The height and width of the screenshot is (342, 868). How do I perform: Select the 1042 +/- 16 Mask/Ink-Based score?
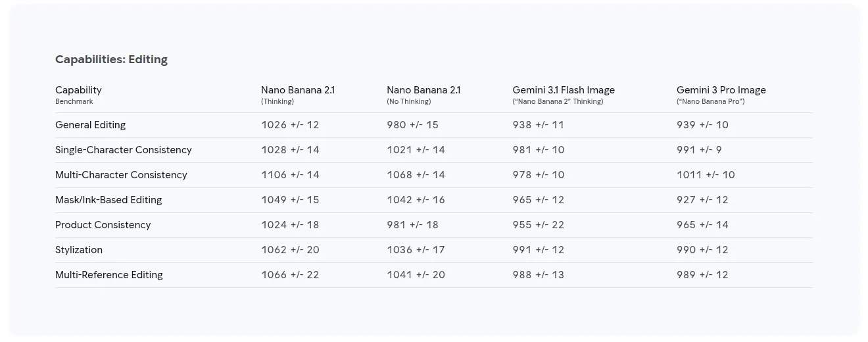(416, 200)
